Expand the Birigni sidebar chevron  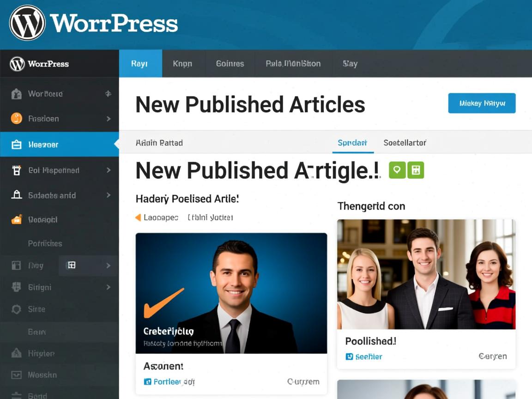[109, 287]
